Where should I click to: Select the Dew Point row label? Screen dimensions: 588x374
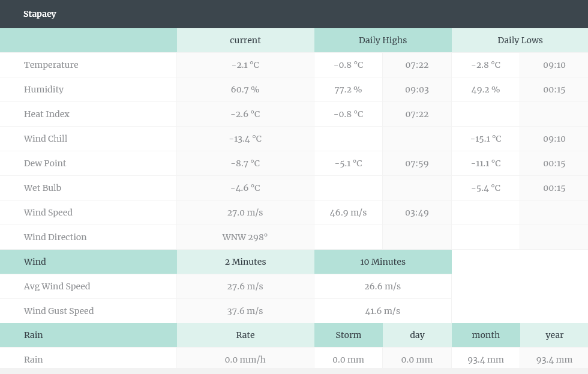tap(45, 163)
